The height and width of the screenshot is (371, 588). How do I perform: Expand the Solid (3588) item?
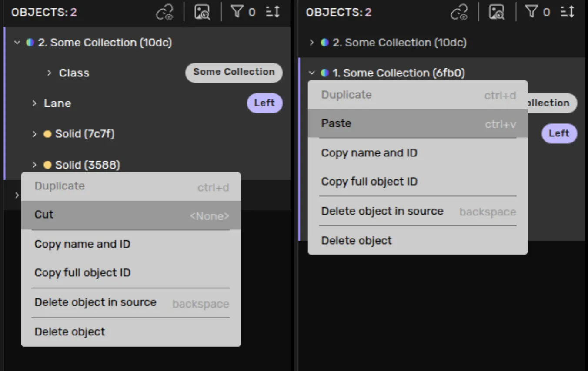[x=34, y=165]
